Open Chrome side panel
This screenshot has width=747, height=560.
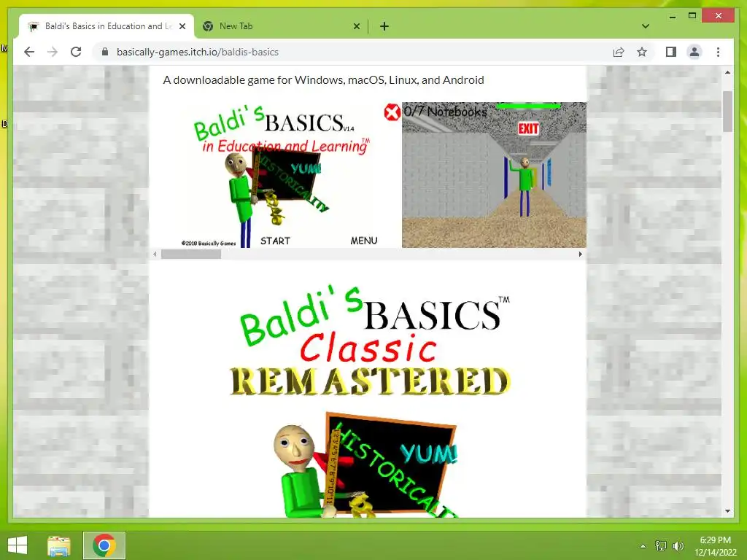point(671,52)
